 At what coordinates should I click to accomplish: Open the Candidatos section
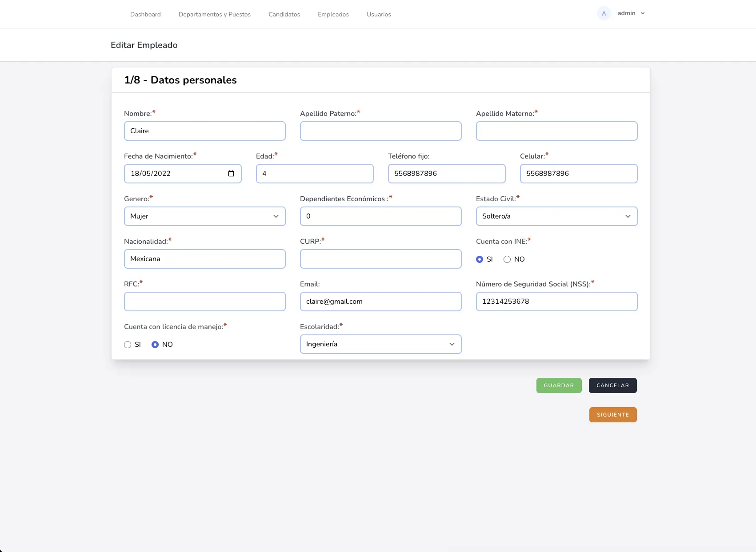284,14
